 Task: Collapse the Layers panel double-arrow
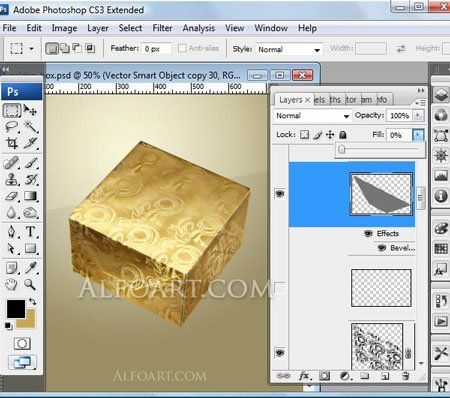click(x=421, y=91)
